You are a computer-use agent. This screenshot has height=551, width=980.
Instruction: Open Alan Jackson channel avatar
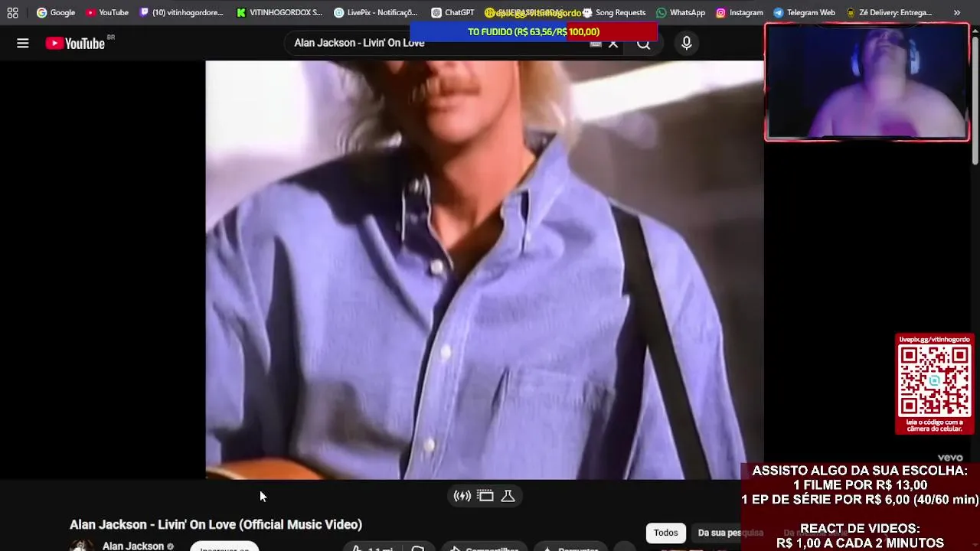click(81, 546)
